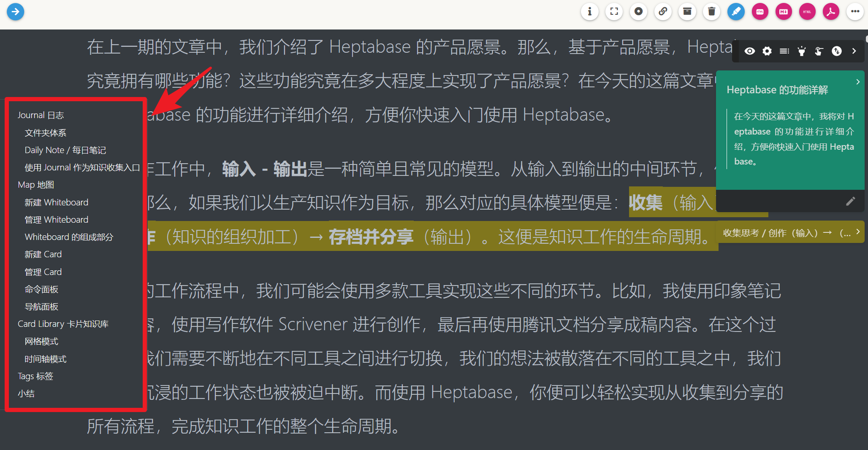Select '管理 Whiteboard' in the outline
868x450 pixels.
57,220
